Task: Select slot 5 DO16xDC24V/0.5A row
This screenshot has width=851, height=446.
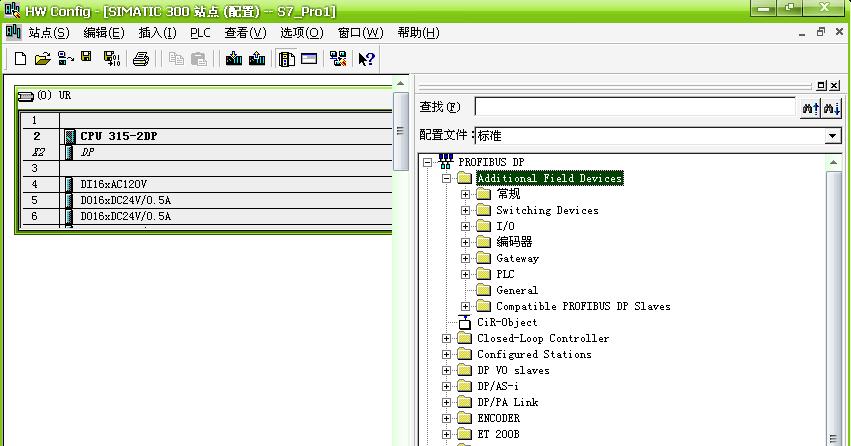Action: tap(207, 200)
